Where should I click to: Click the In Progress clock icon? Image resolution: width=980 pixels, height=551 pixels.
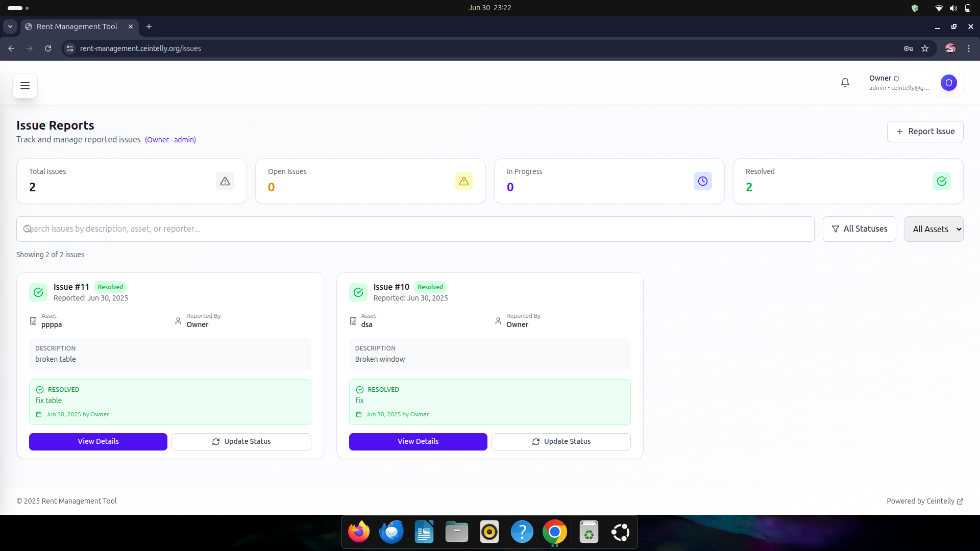pyautogui.click(x=702, y=181)
